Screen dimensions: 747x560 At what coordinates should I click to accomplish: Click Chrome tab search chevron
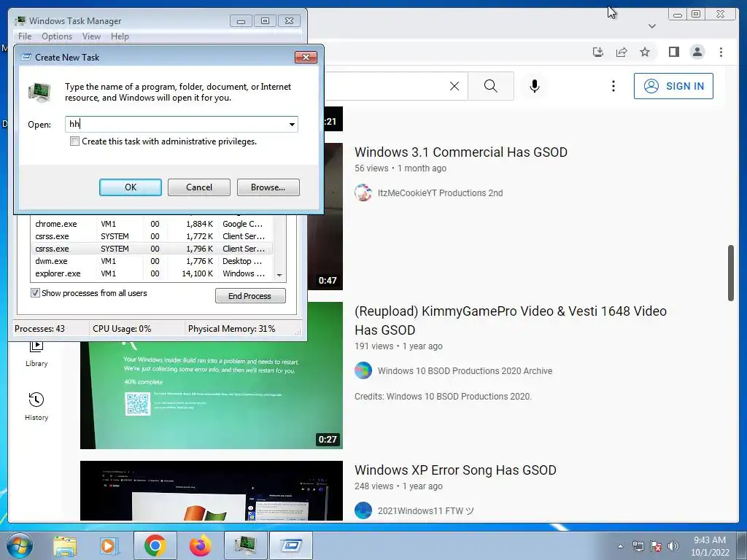pos(652,26)
